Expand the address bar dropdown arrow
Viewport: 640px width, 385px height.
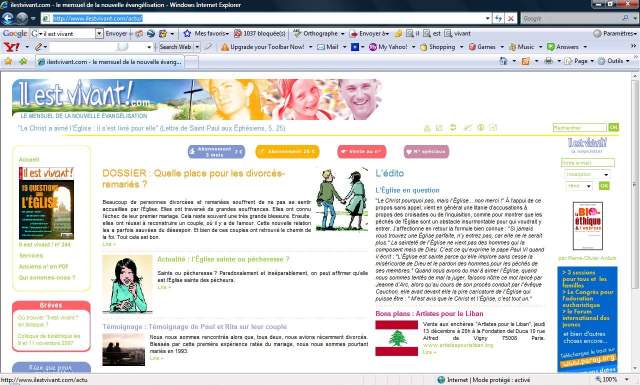click(488, 18)
